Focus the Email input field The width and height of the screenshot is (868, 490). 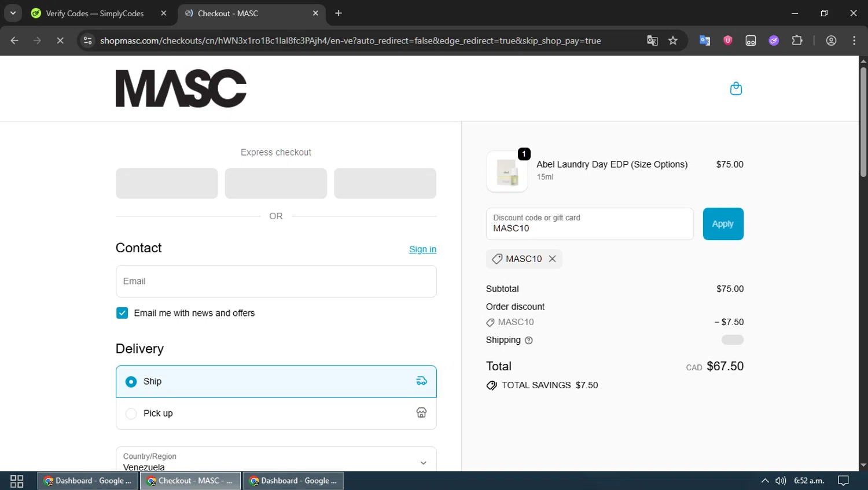[276, 281]
